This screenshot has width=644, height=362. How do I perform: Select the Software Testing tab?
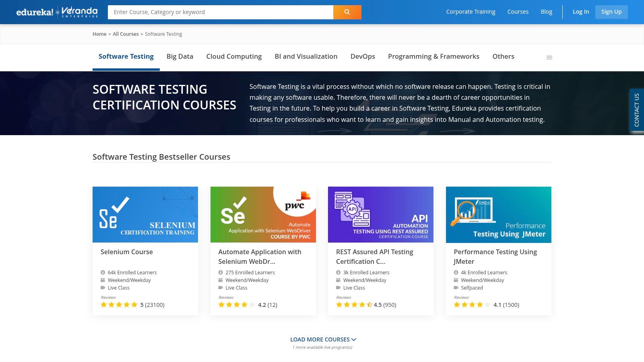pyautogui.click(x=126, y=57)
